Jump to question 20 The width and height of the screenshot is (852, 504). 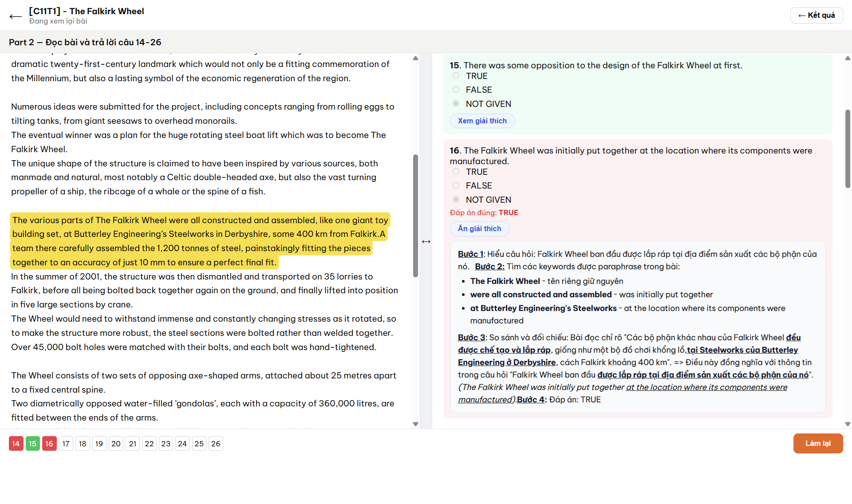(116, 444)
